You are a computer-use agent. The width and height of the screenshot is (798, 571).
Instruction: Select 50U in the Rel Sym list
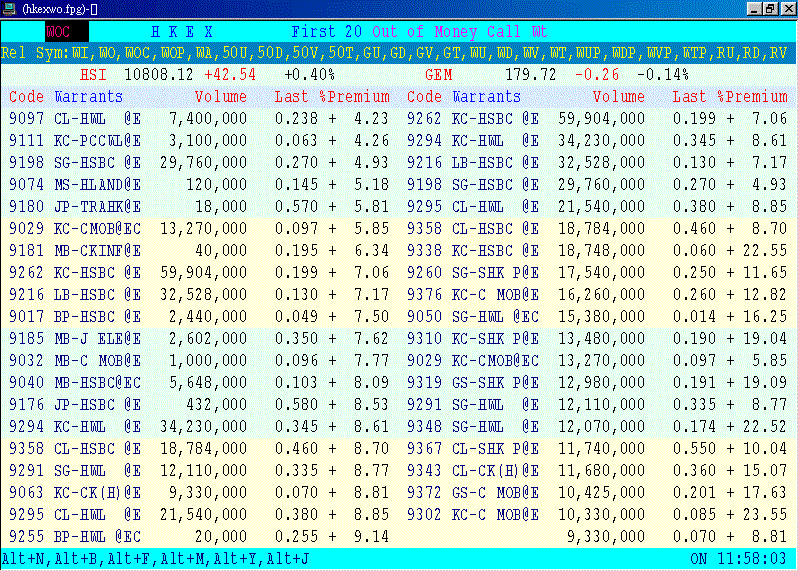pyautogui.click(x=236, y=53)
